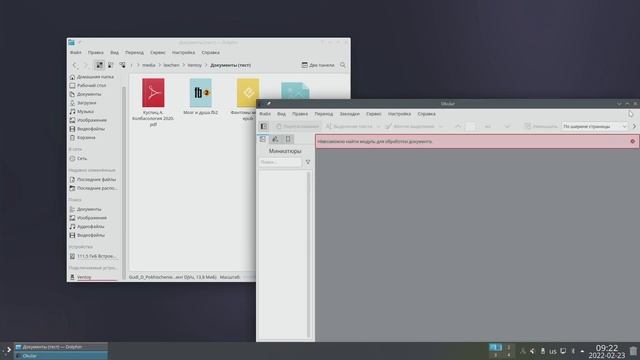Select 111,5 ГиБ built-in drive device
Viewport: 640px width, 360px height.
[x=92, y=256]
